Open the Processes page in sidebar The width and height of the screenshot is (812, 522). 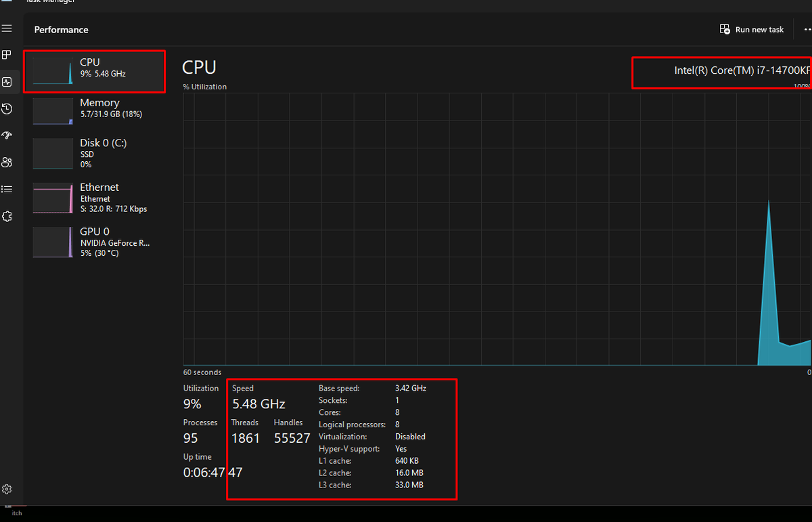(7, 55)
